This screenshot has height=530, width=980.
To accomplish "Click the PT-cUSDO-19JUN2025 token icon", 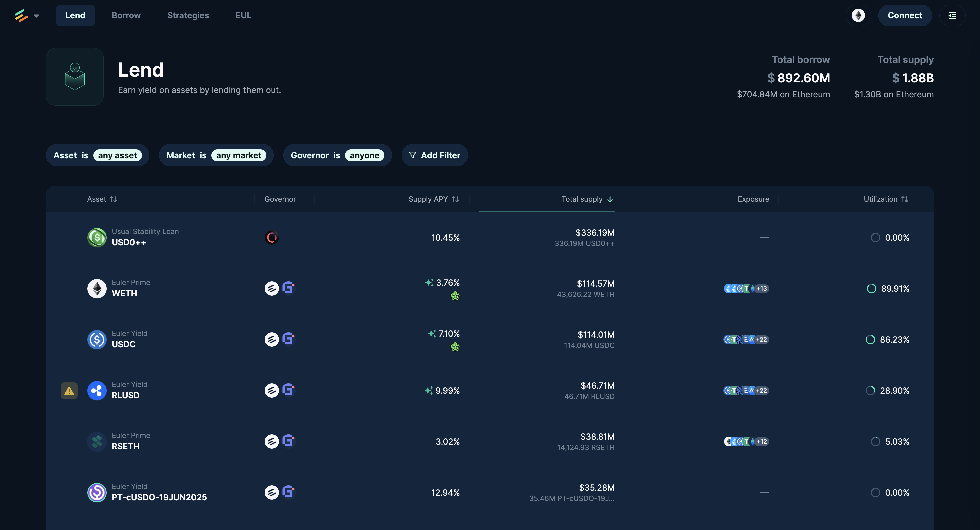I will click(x=97, y=492).
